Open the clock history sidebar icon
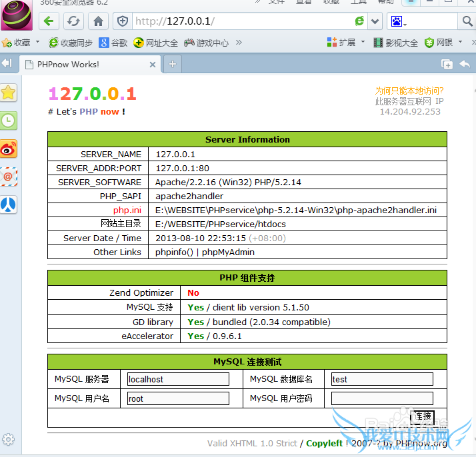Viewport: 476px width, 457px height. (x=8, y=121)
